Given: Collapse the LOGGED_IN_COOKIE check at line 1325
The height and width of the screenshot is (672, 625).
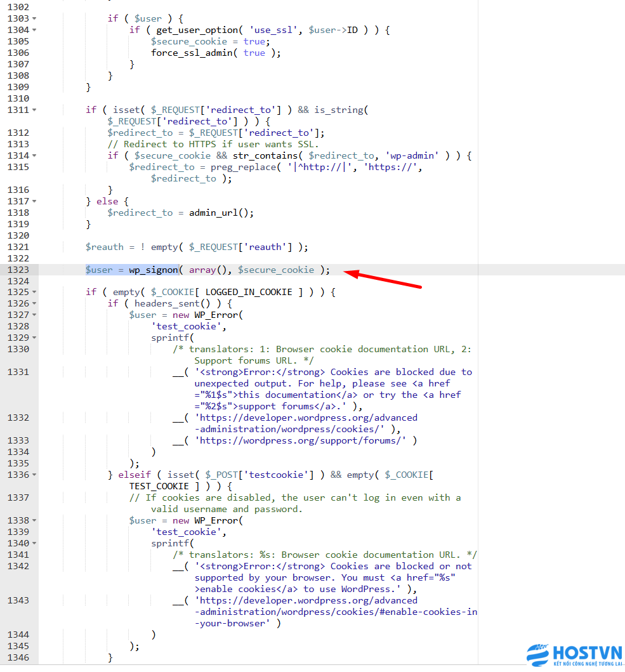Looking at the screenshot, I should pos(34,293).
